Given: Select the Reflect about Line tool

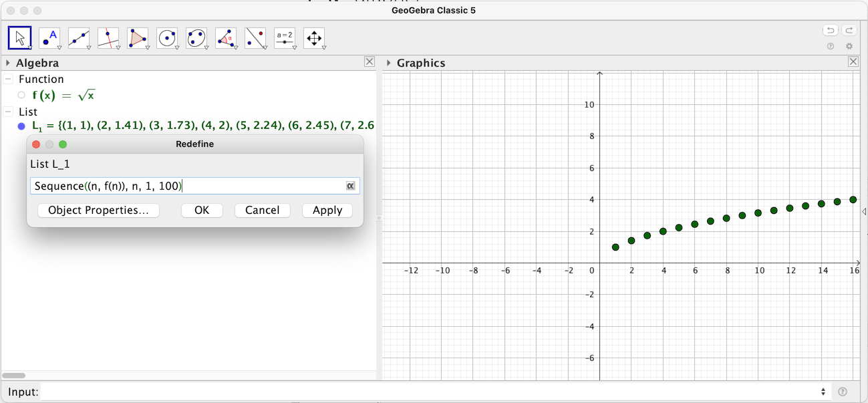Looking at the screenshot, I should 255,38.
